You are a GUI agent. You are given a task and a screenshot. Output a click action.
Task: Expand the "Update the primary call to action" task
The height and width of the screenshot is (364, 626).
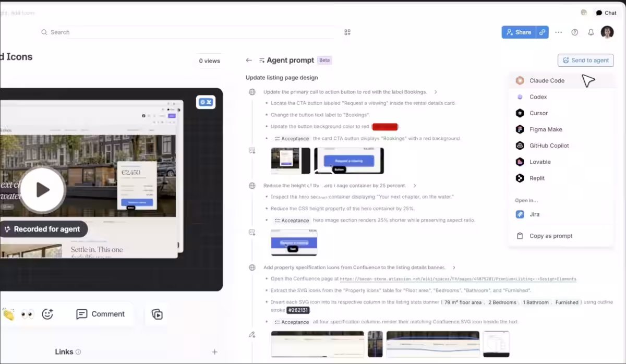tap(436, 92)
